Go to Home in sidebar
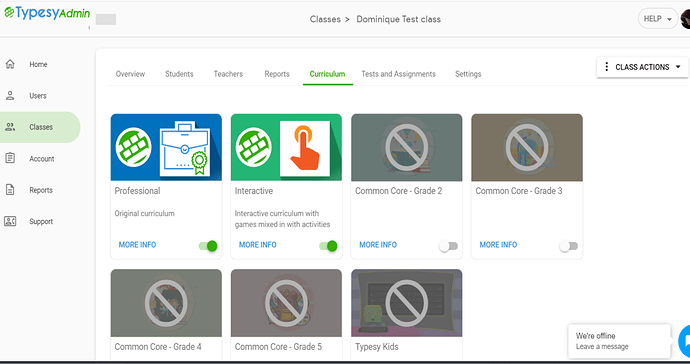The height and width of the screenshot is (364, 690). [38, 64]
